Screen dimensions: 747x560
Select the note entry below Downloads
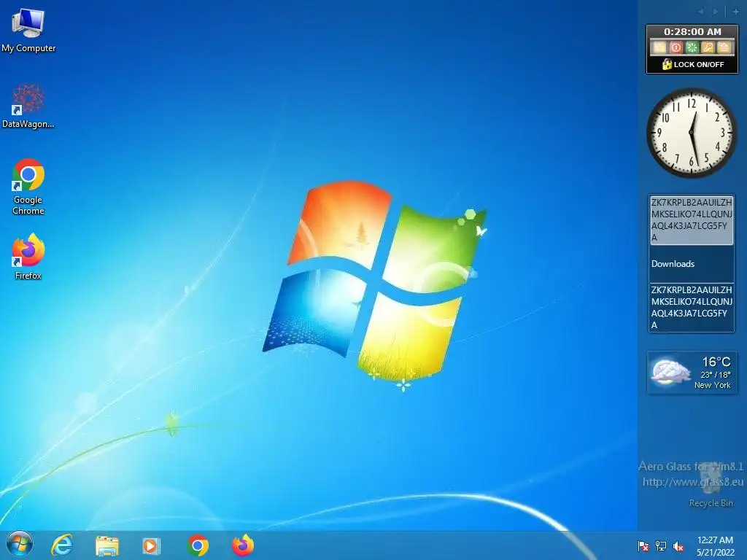[692, 307]
